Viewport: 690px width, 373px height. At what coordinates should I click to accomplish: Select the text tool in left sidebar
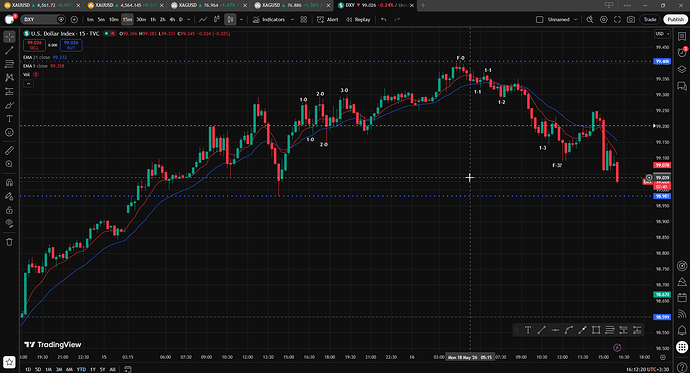[9, 119]
